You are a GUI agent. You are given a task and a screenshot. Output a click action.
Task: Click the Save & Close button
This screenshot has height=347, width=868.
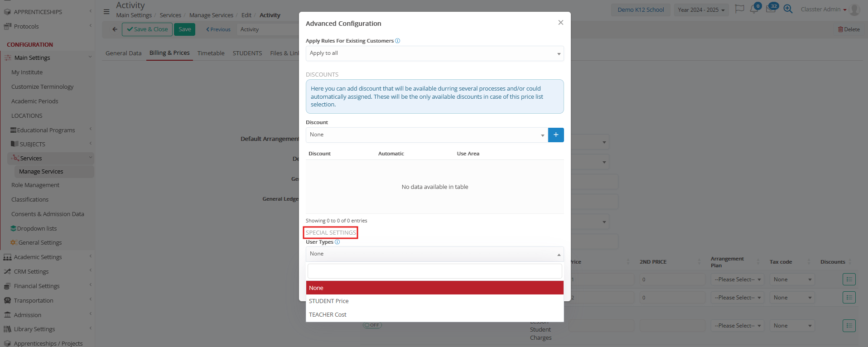tap(147, 29)
